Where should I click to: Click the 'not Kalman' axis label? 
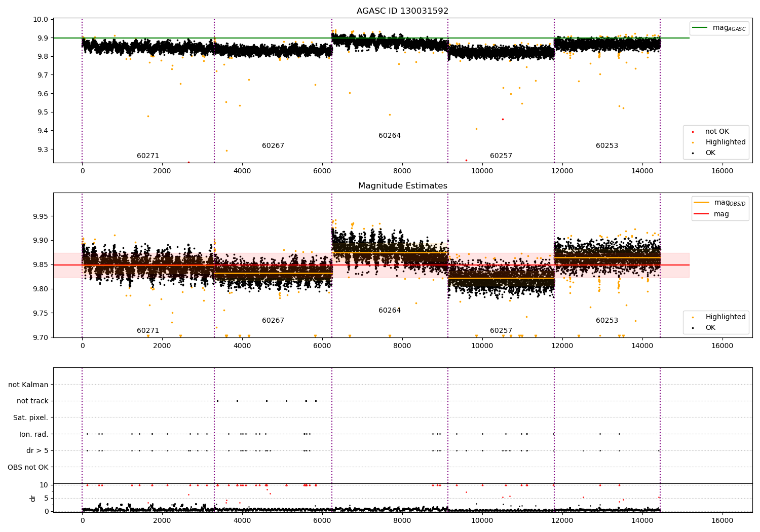point(28,385)
